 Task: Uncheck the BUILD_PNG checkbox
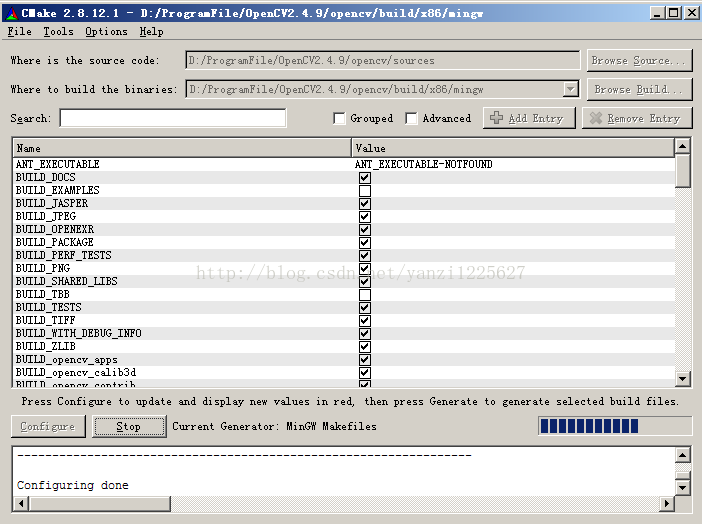(365, 269)
